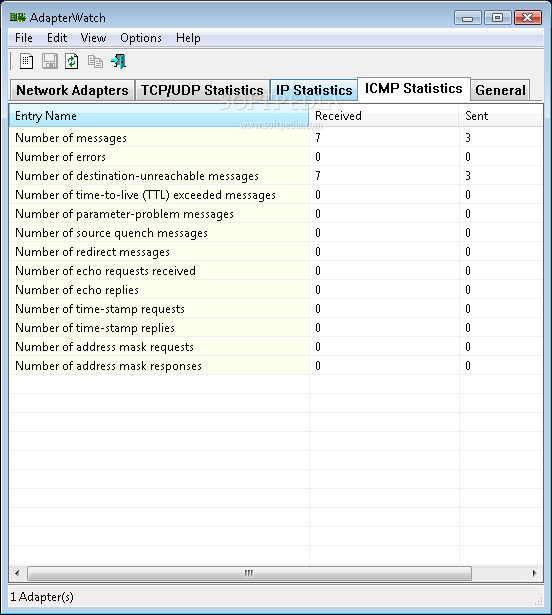Click Received value for Number of errors
Screen dimensions: 552x615
318,157
